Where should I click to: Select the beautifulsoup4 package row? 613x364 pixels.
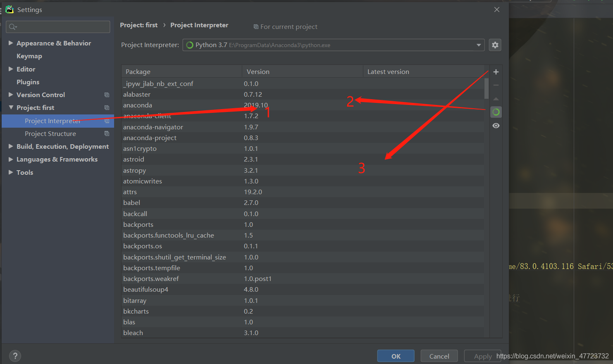[x=303, y=290]
